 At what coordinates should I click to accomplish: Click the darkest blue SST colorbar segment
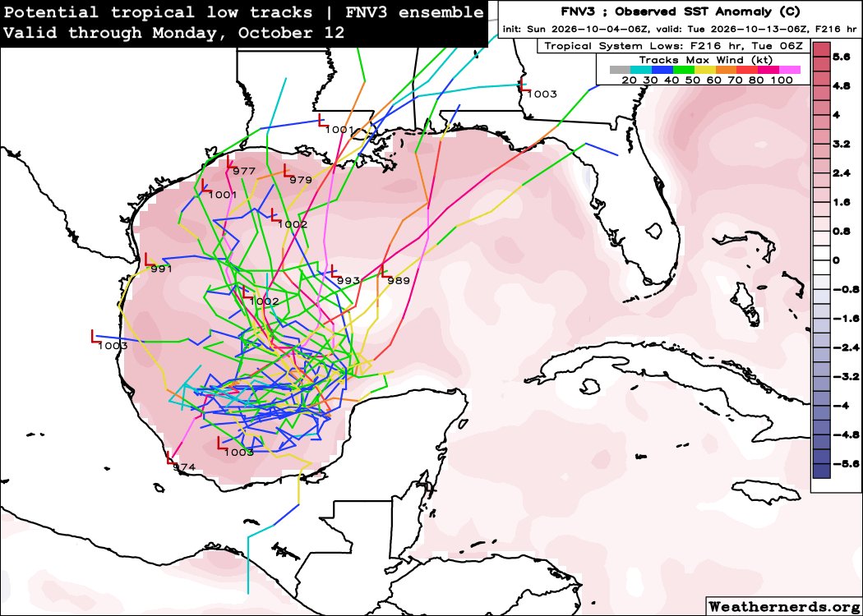[820, 471]
